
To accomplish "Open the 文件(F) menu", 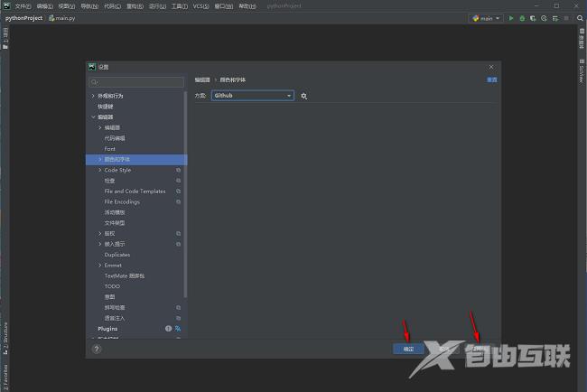I will point(23,5).
